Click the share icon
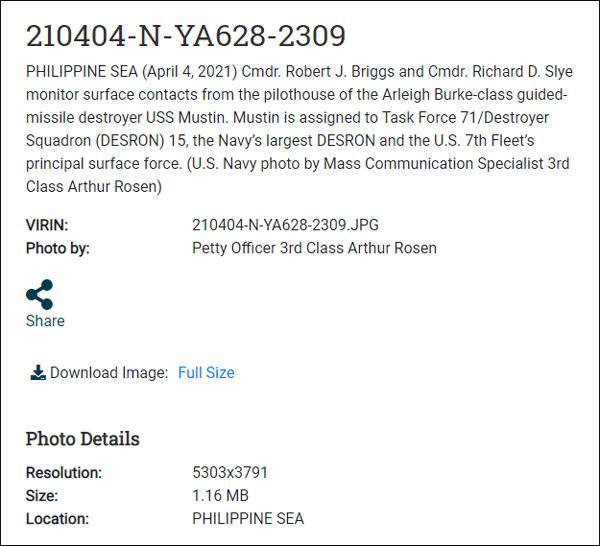 pyautogui.click(x=39, y=294)
